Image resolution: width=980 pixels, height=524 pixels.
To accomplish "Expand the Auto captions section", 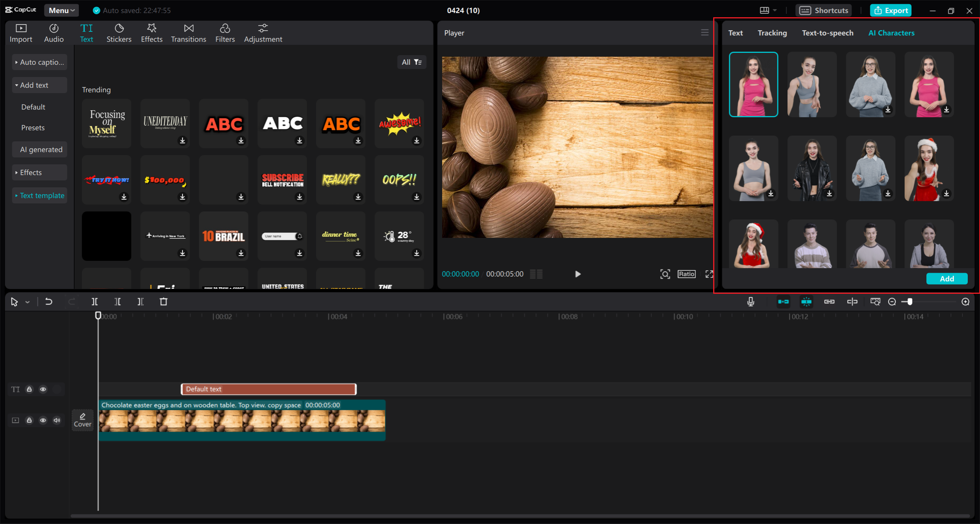I will (x=39, y=62).
